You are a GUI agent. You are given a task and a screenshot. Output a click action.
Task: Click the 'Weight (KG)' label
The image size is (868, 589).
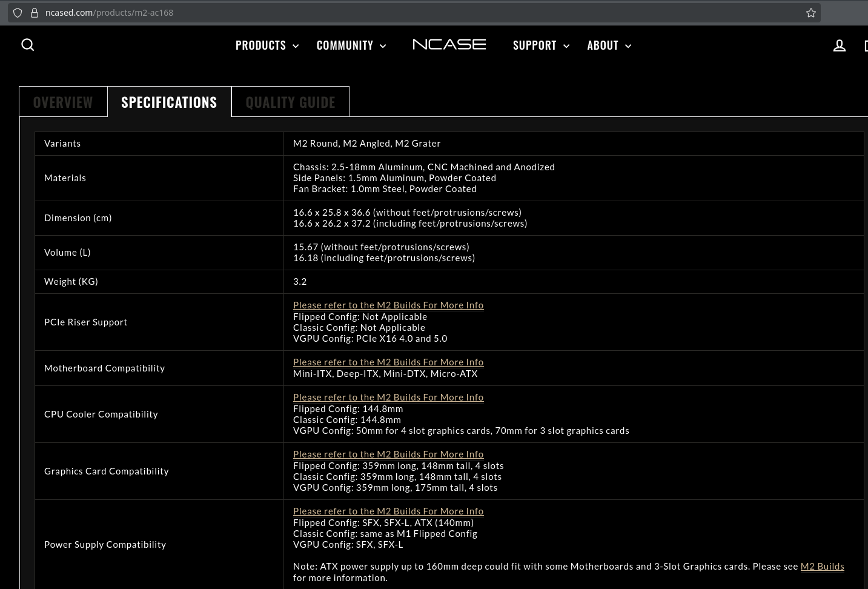(x=71, y=282)
